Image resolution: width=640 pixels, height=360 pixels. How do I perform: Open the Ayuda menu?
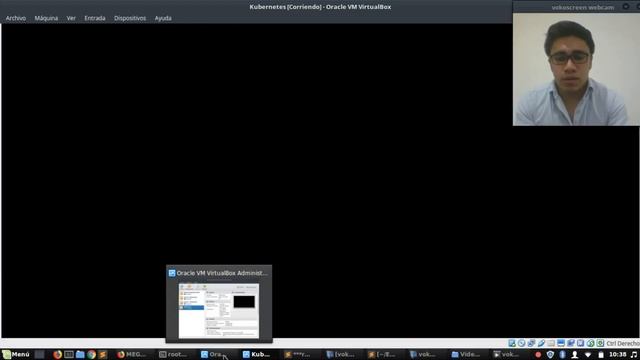[163, 18]
